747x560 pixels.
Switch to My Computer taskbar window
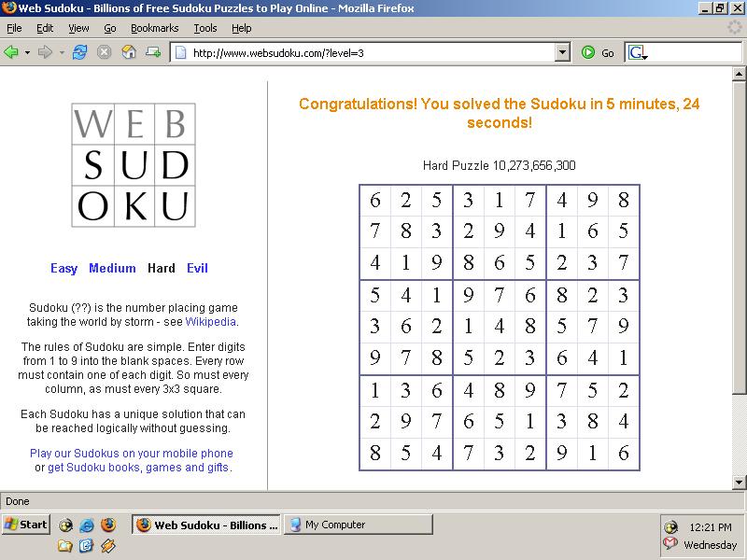tap(358, 525)
